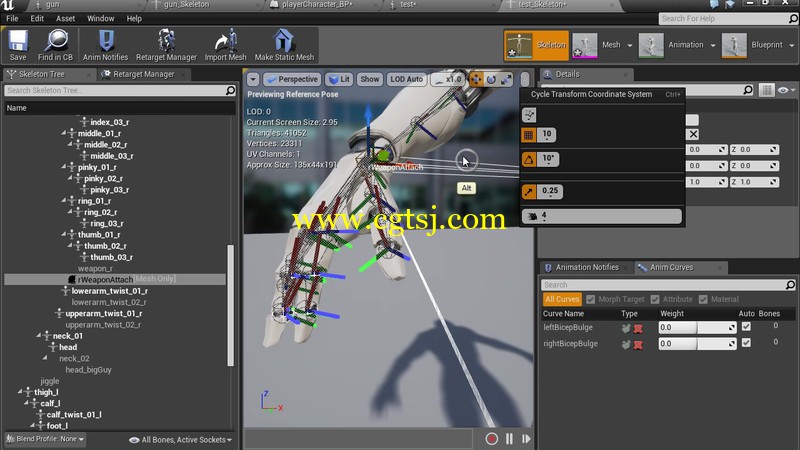Adjust the rightBicepBulge weight slider
This screenshot has width=800, height=450.
click(697, 344)
